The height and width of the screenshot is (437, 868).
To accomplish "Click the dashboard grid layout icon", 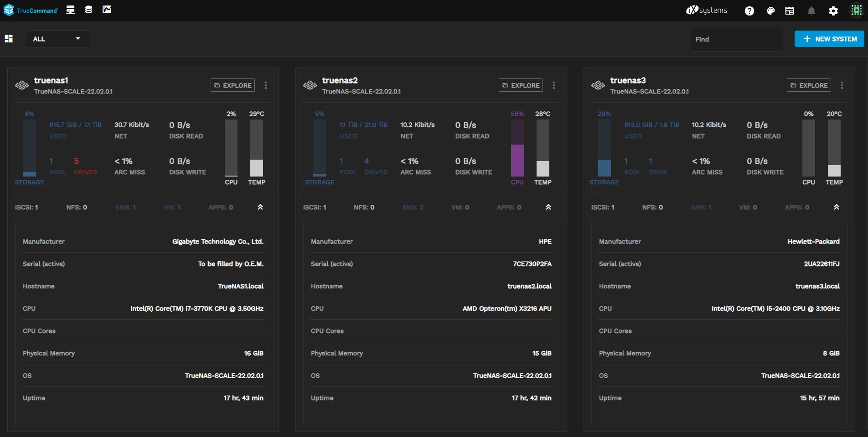I will (x=9, y=39).
